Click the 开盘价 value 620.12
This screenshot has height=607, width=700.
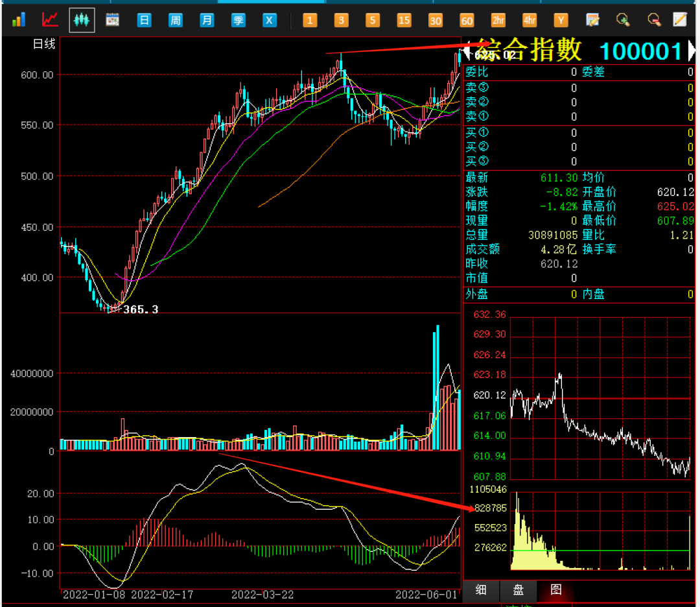(x=675, y=192)
